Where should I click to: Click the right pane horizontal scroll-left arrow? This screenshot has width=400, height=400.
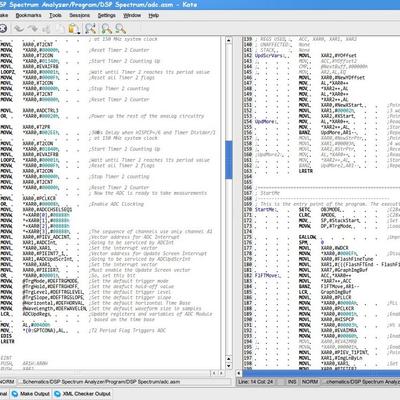[x=239, y=373]
